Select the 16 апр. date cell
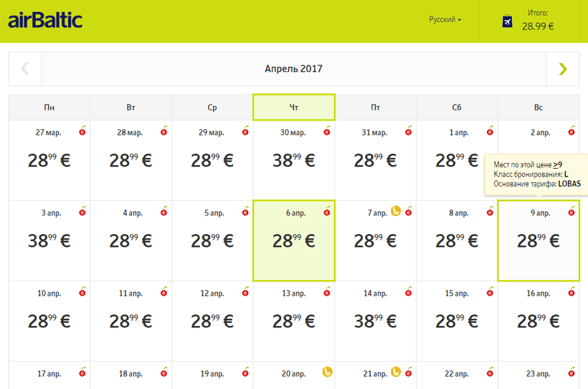The height and width of the screenshot is (389, 588). tap(538, 321)
